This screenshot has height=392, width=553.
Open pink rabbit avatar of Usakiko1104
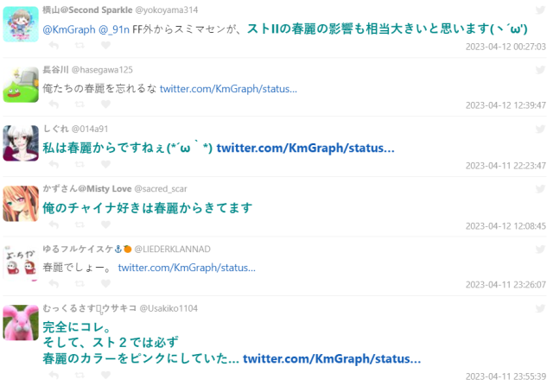(x=21, y=323)
